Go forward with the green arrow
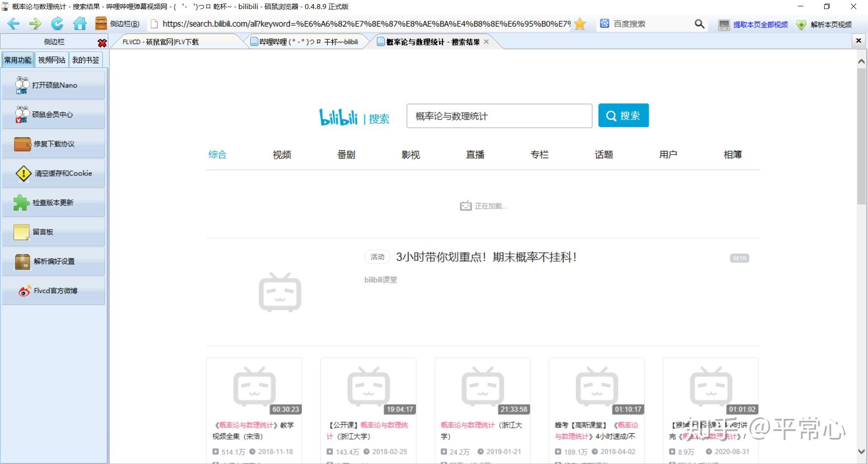 pos(35,23)
